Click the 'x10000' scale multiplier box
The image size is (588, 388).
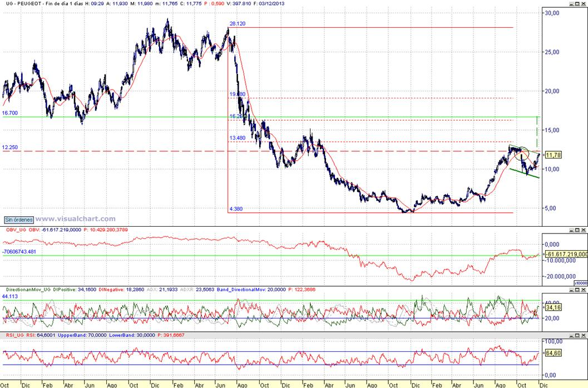(x=581, y=283)
